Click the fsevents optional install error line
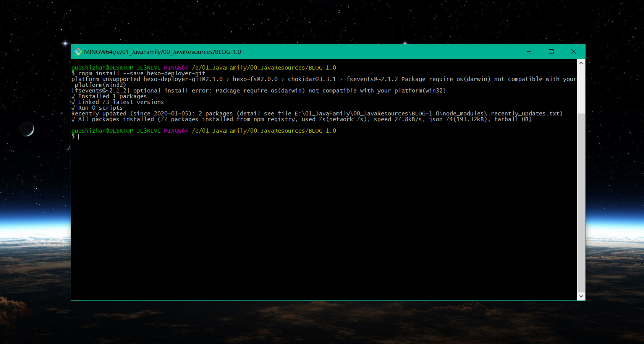 (259, 91)
